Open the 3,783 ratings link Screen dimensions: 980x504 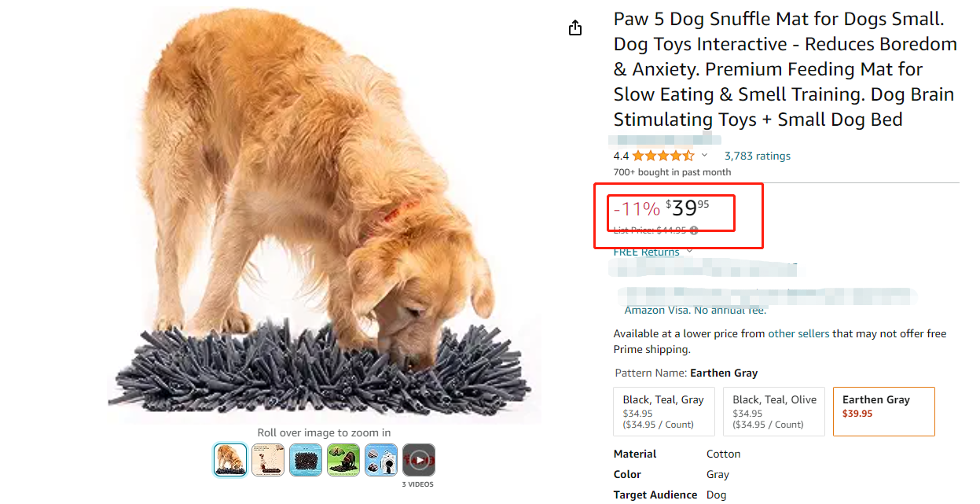click(x=757, y=156)
